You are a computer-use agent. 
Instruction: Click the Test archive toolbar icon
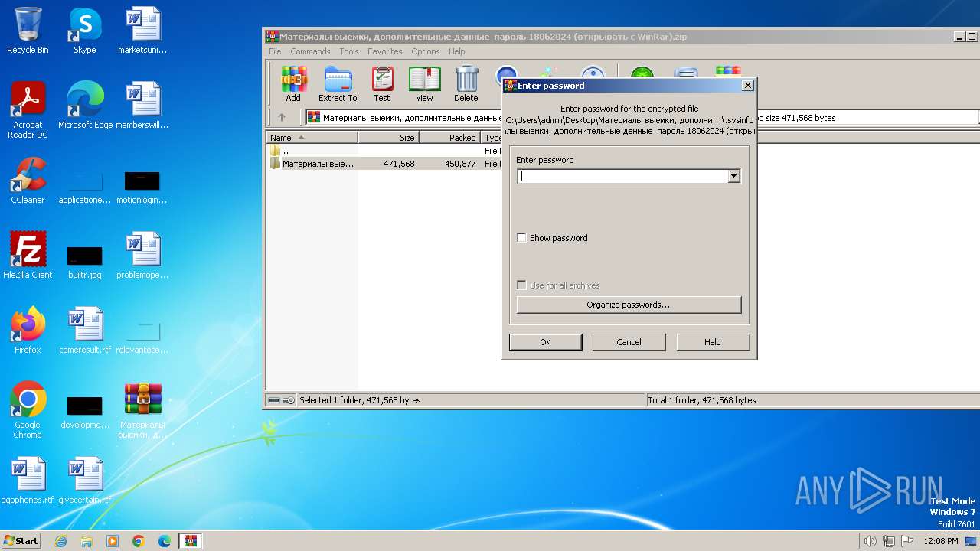pyautogui.click(x=382, y=83)
